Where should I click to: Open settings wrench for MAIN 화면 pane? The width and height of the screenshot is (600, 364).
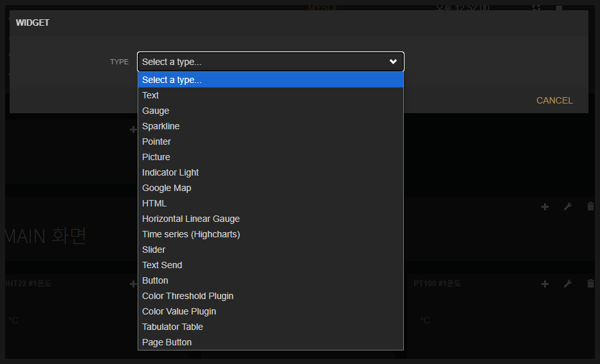(x=568, y=207)
